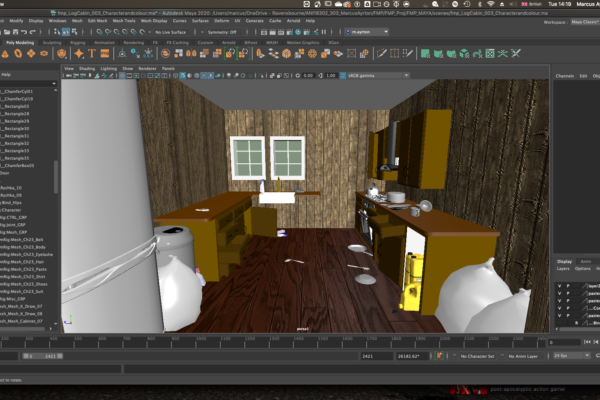Toggle Snap to Grids magnet icon
Image resolution: width=600 pixels, height=400 pixels.
coord(99,32)
